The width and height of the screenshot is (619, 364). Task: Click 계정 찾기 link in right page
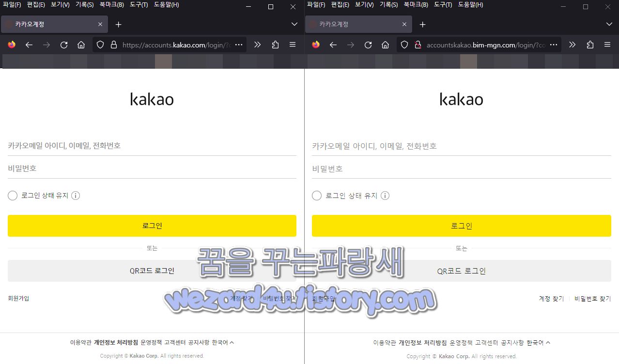pos(552,299)
